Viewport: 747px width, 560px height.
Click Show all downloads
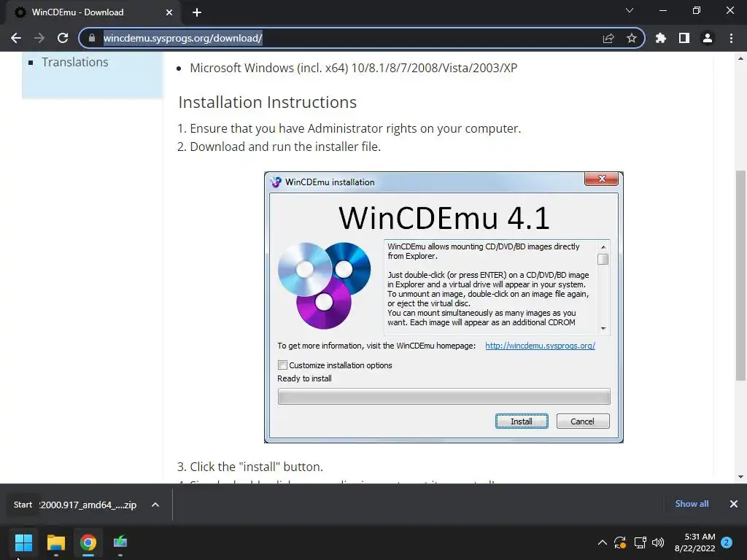click(x=692, y=504)
